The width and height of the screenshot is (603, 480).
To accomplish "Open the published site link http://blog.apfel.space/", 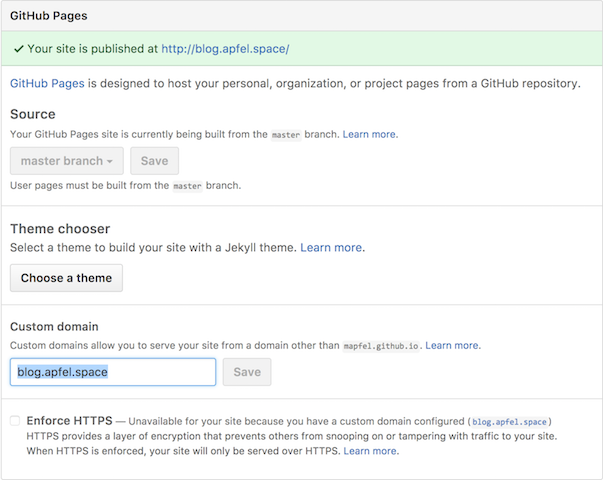I will coord(225,49).
